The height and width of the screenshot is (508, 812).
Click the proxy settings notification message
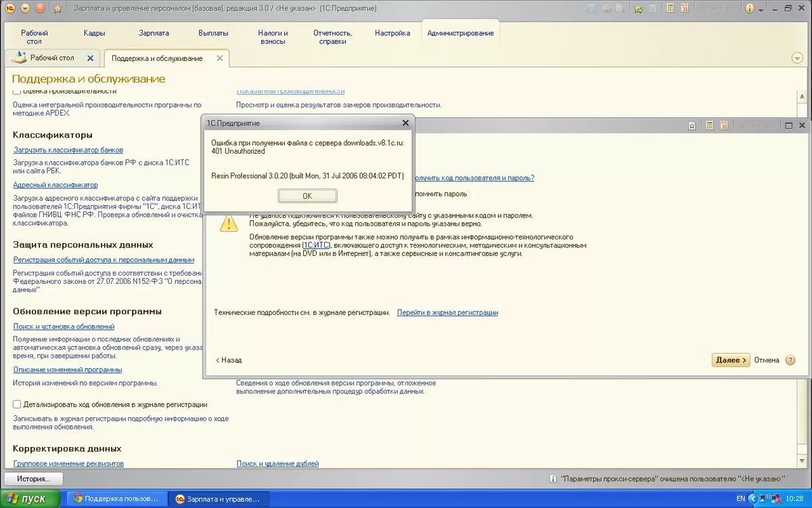pos(673,479)
